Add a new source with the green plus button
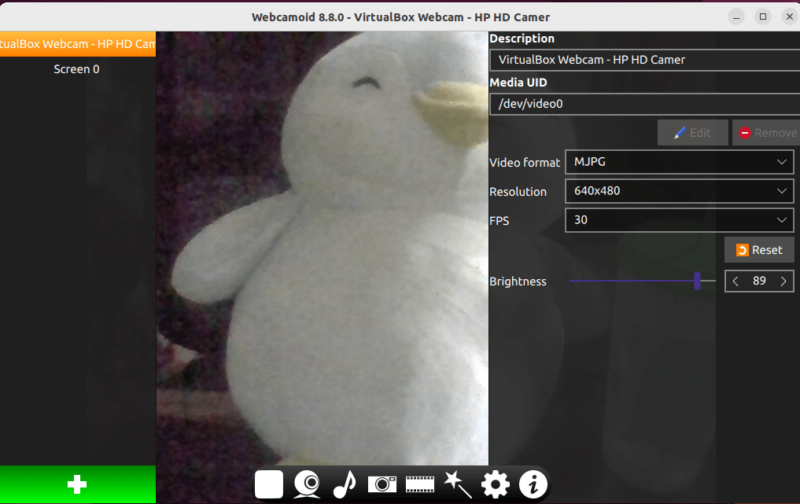 coord(78,484)
